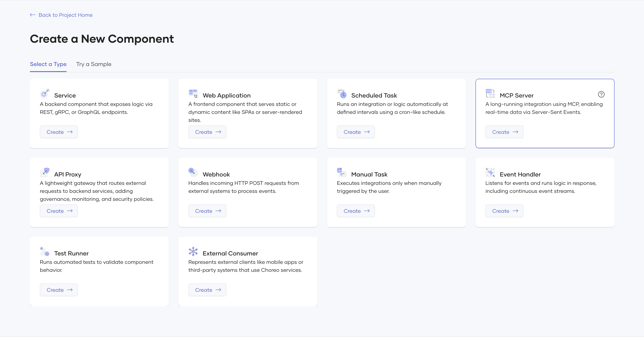Select the MCP Server card heading
Screen dimensions: 644x337
click(x=517, y=96)
